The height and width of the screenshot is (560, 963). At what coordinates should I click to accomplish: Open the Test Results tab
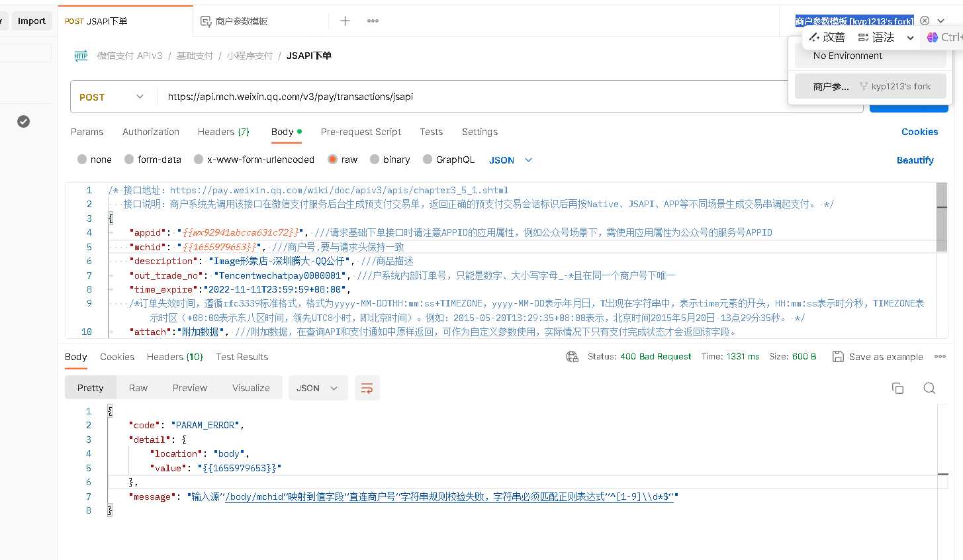tap(242, 357)
